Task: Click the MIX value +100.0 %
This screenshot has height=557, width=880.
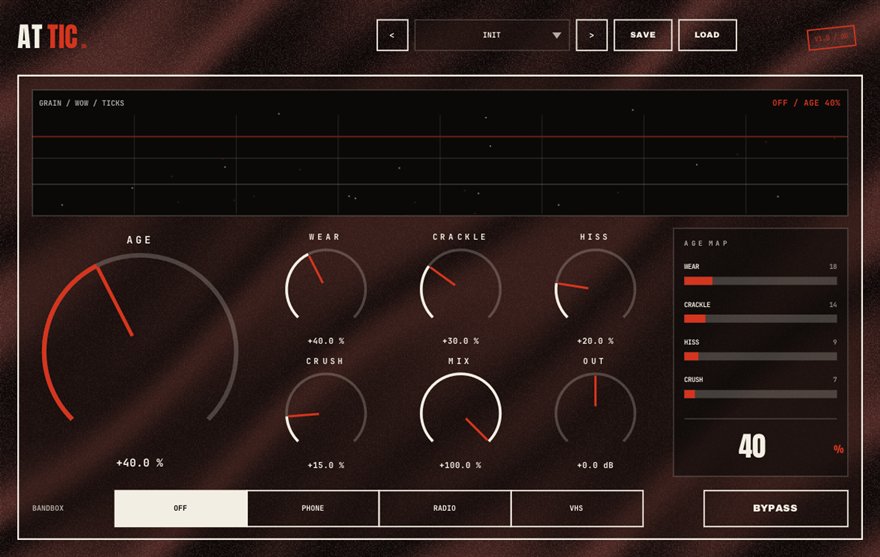Action: pos(460,465)
